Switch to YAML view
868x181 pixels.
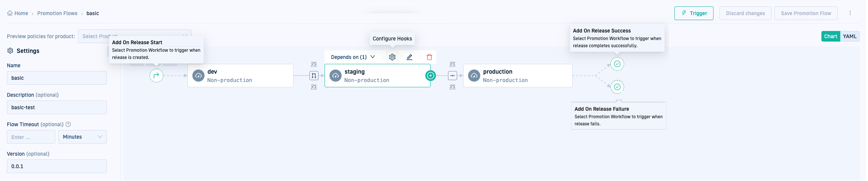point(849,36)
